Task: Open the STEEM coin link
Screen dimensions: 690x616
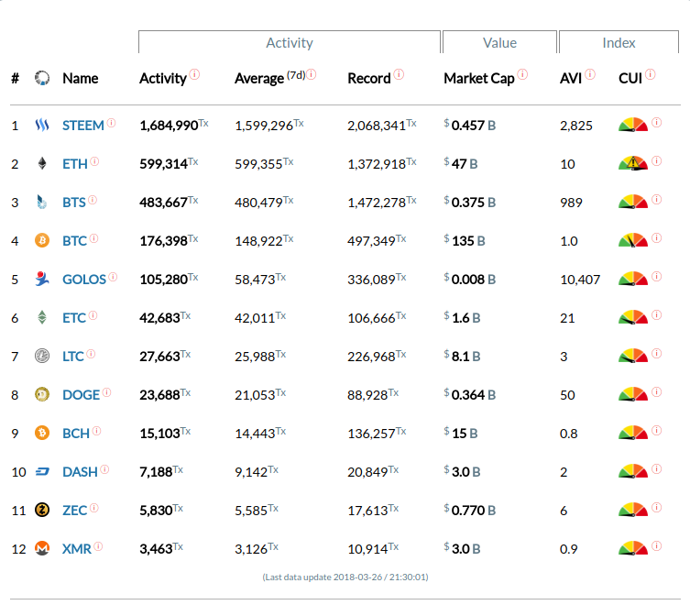Action: (82, 126)
